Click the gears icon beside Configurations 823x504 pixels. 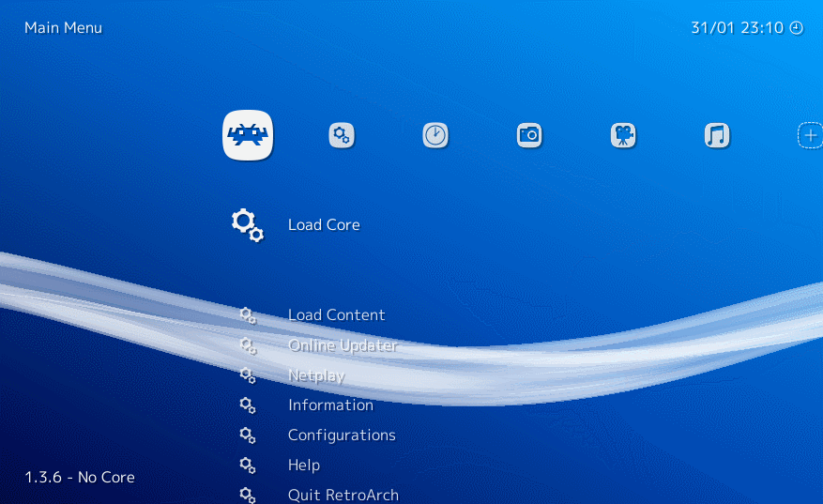point(248,435)
